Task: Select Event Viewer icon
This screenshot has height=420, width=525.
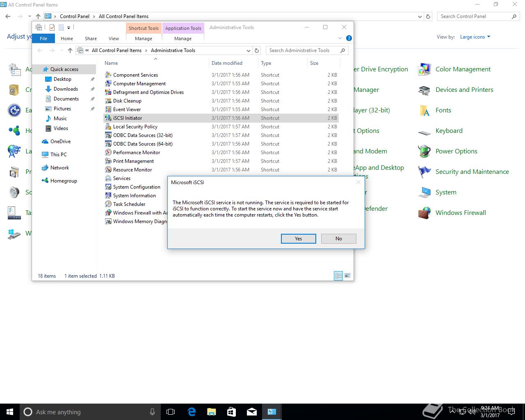Action: [x=108, y=110]
